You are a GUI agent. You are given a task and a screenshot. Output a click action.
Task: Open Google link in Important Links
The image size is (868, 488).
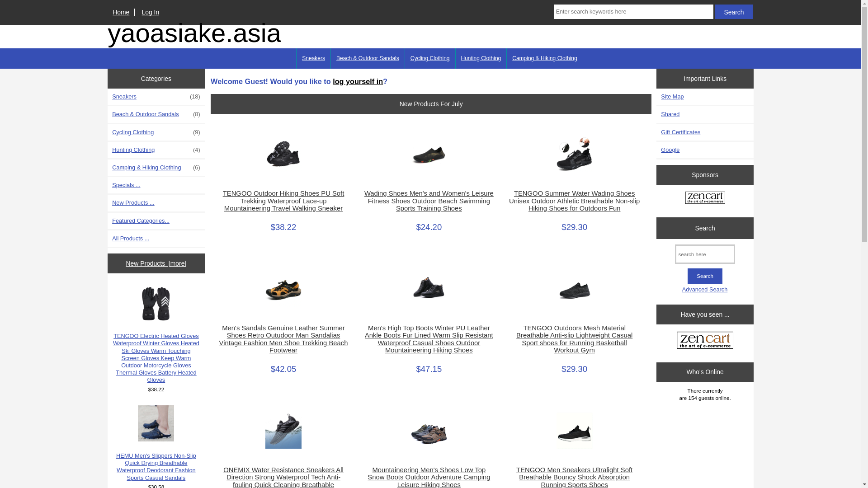[x=670, y=150]
